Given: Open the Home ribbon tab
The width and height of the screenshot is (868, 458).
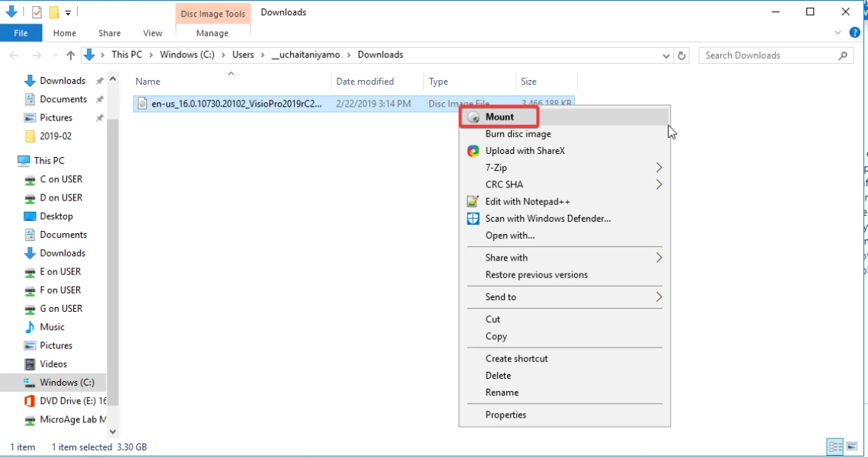Looking at the screenshot, I should [x=64, y=34].
